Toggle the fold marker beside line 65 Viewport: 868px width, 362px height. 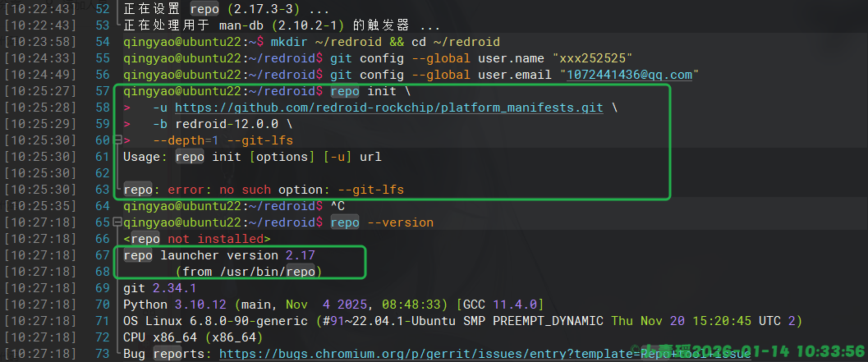[x=119, y=222]
